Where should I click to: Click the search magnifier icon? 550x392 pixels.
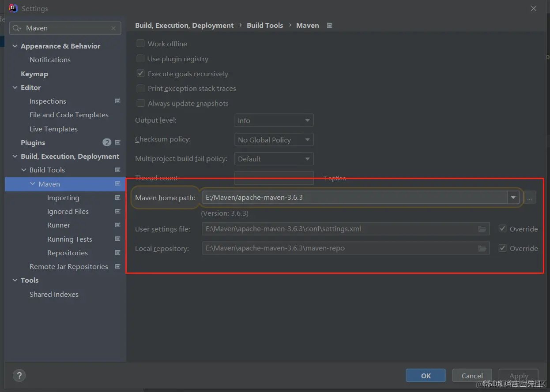point(17,28)
